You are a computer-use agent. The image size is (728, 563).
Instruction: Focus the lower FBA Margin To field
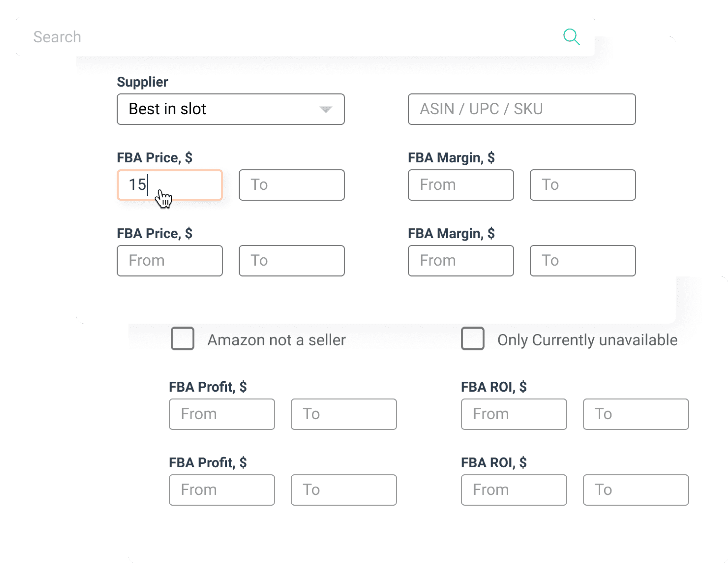click(x=582, y=261)
